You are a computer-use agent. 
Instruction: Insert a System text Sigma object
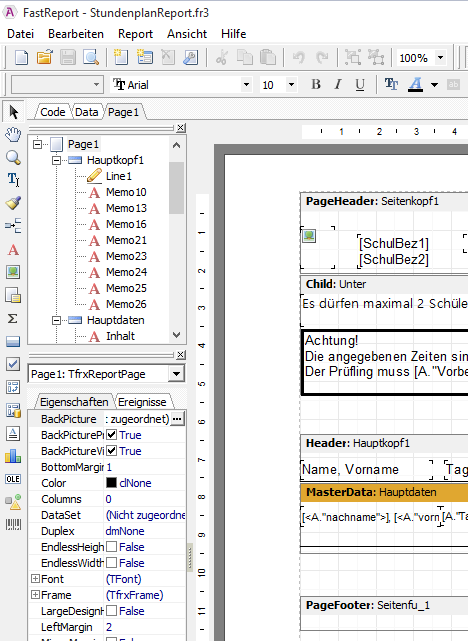click(13, 318)
